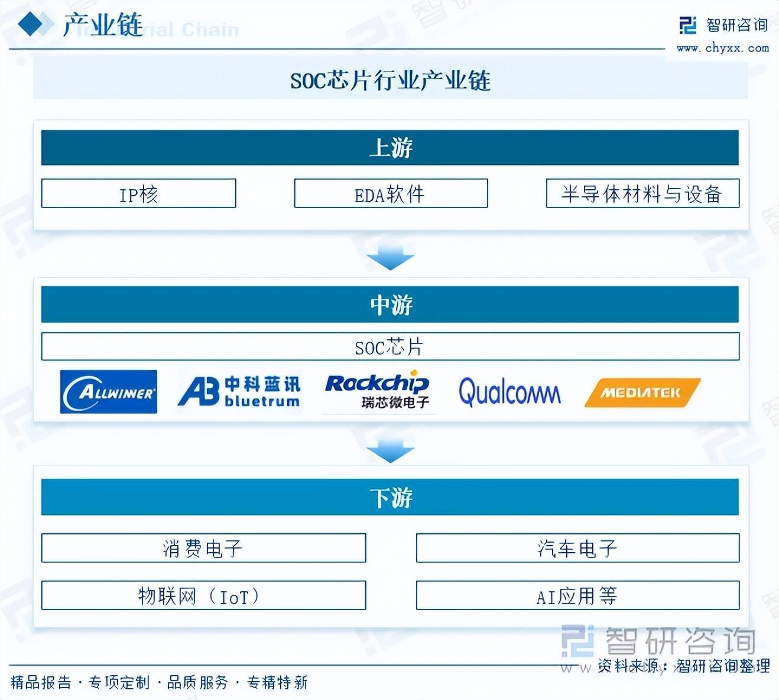Click the Rockchip 瑞芯微电子 logo
This screenshot has height=700, width=779.
pyautogui.click(x=378, y=392)
